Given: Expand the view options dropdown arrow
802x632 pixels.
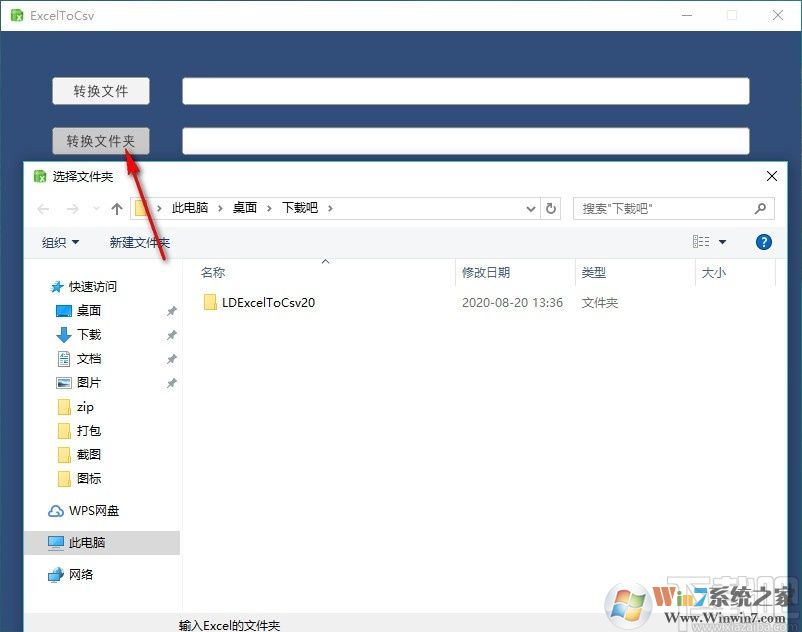Looking at the screenshot, I should pyautogui.click(x=720, y=241).
